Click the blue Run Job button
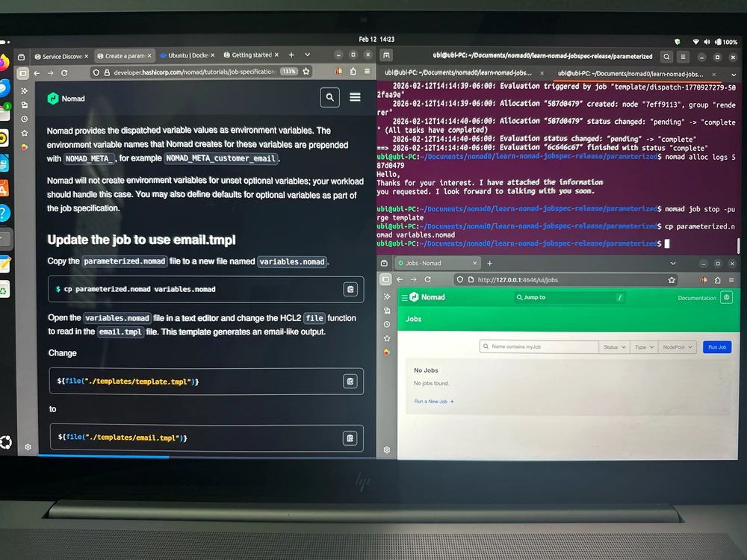The image size is (747, 560). click(717, 347)
